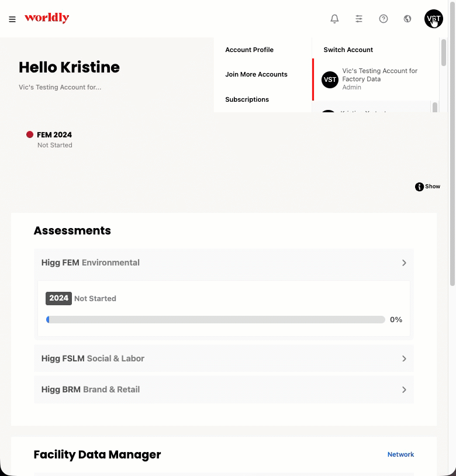Screen dimensions: 456x476
Task: Click the red FEM 2024 status dot
Action: [30, 134]
